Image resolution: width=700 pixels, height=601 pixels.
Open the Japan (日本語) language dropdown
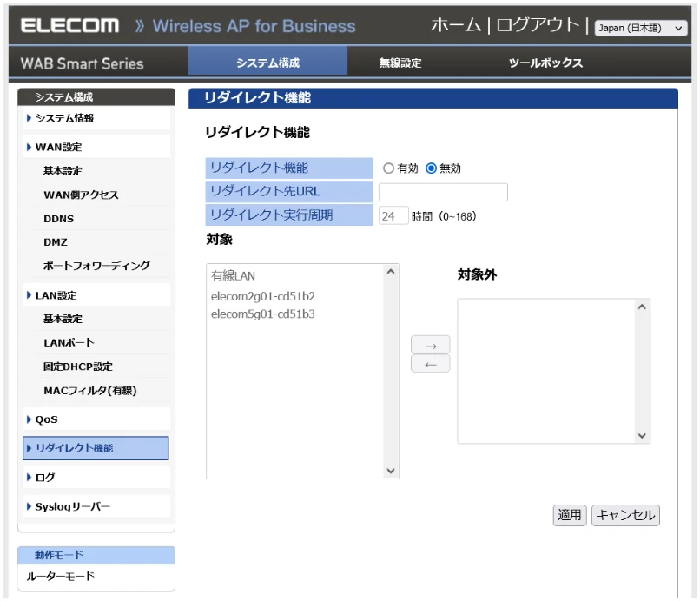pos(641,28)
